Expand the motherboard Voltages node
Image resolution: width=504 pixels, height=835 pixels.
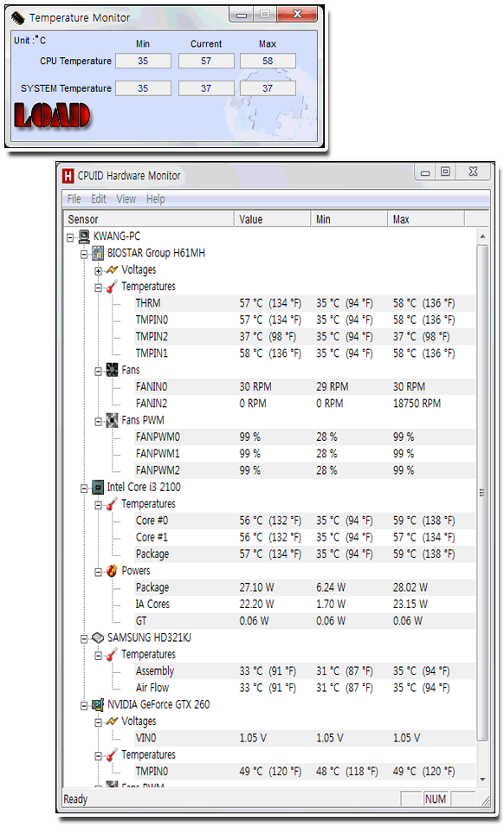click(x=99, y=271)
